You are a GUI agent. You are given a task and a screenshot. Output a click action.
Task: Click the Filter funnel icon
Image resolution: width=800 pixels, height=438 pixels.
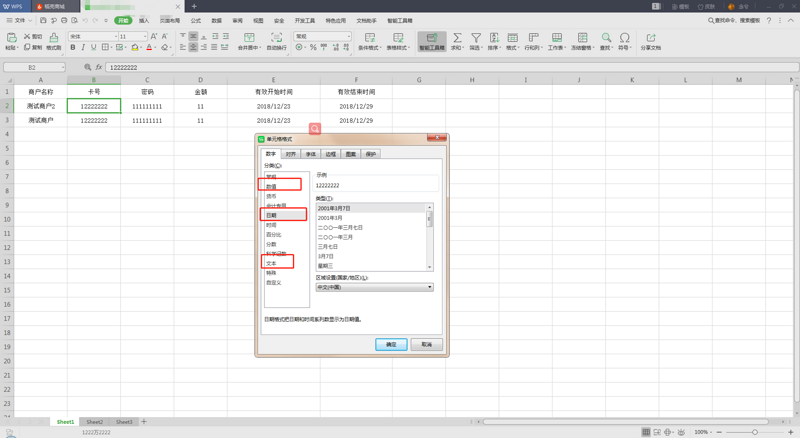pyautogui.click(x=476, y=38)
